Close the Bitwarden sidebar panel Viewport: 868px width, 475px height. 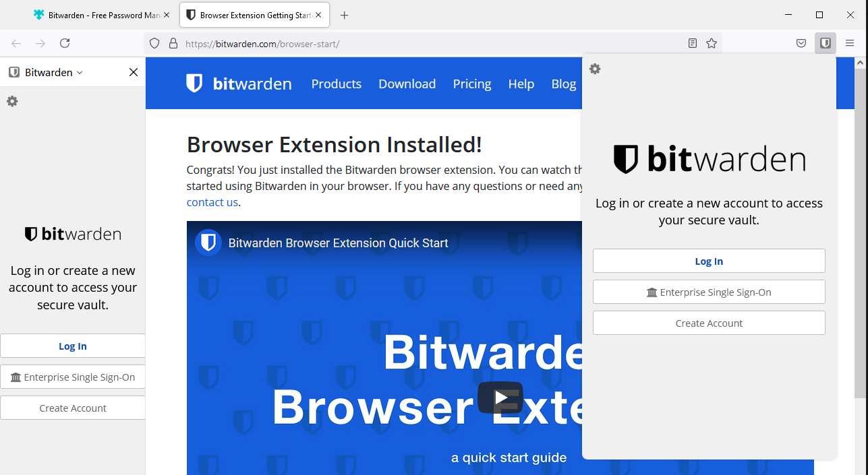(x=134, y=72)
